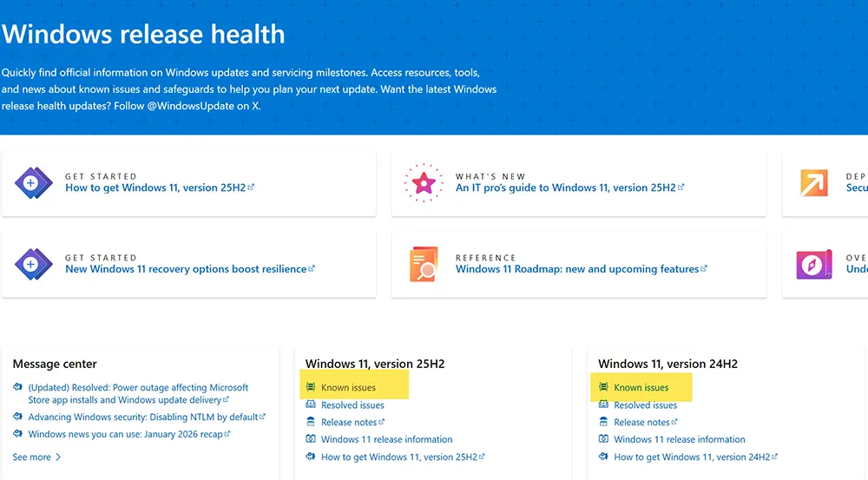868x480 pixels.
Task: Click the pink star What's New icon
Action: point(424,183)
